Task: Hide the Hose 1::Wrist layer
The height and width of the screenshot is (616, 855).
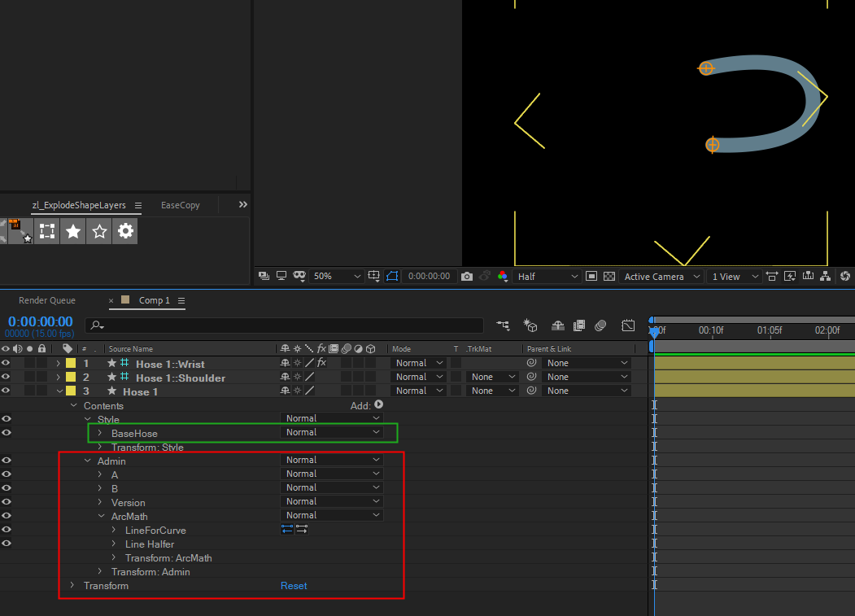Action: [x=7, y=363]
